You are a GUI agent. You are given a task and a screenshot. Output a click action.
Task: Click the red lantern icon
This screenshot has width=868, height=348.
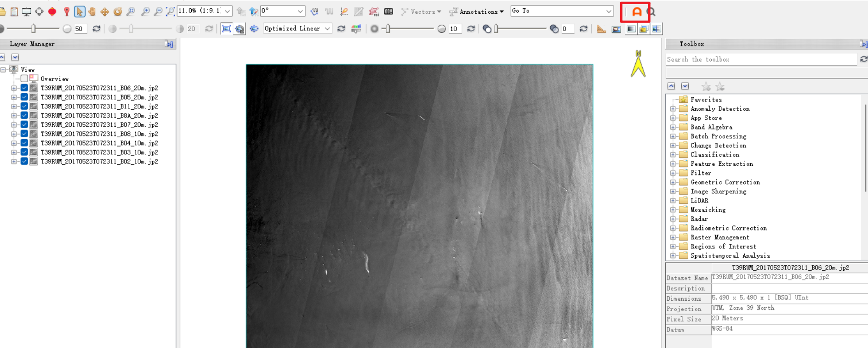coord(52,11)
